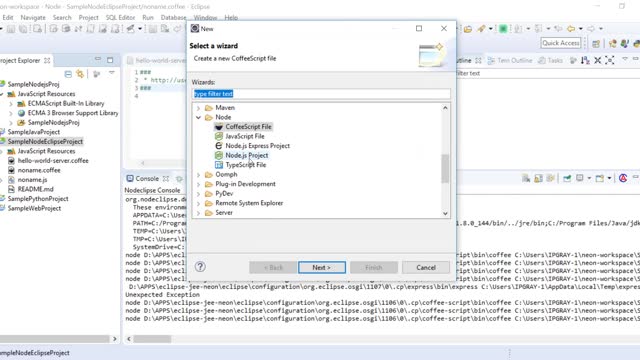
Task: Maximize the Project Explorer panel
Action: click(x=110, y=60)
